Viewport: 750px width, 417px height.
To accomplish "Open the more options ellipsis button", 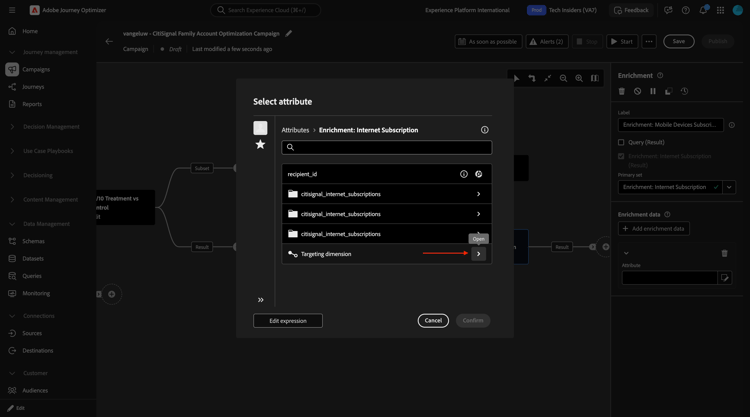I will (649, 42).
